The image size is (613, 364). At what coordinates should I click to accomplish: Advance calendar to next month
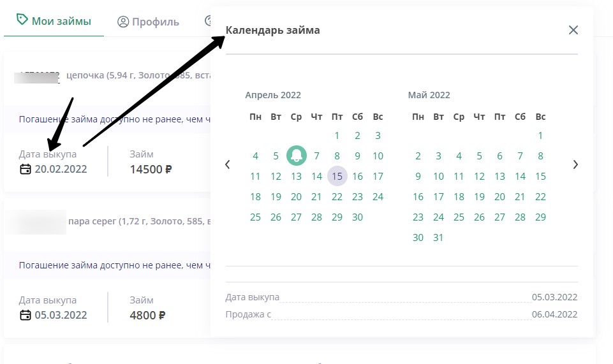575,164
